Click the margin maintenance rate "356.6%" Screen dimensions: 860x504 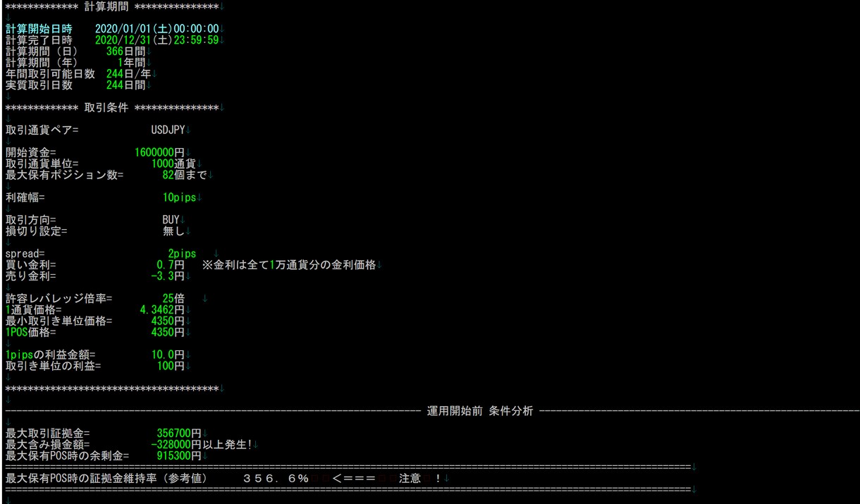coord(276,480)
